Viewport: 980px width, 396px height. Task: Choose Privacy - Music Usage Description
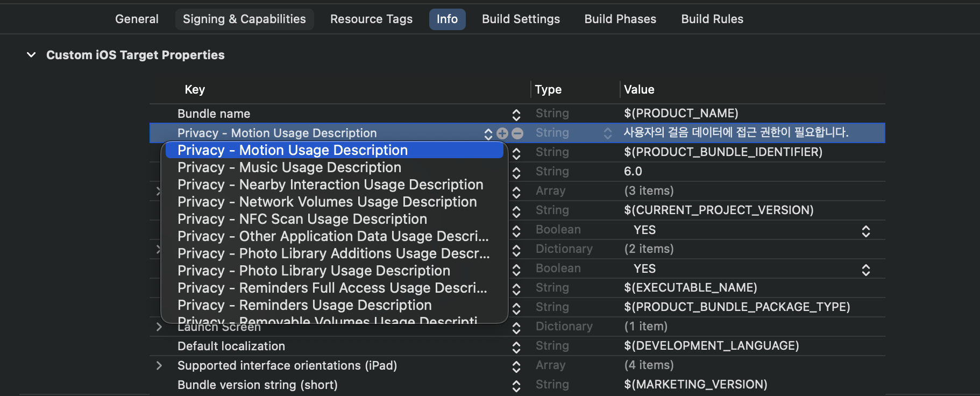tap(289, 168)
